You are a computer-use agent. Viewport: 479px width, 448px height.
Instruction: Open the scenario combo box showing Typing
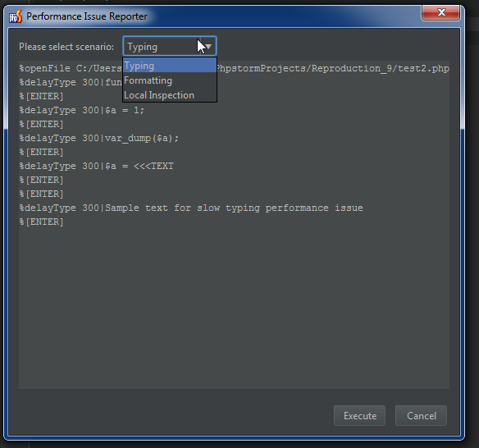click(x=170, y=47)
